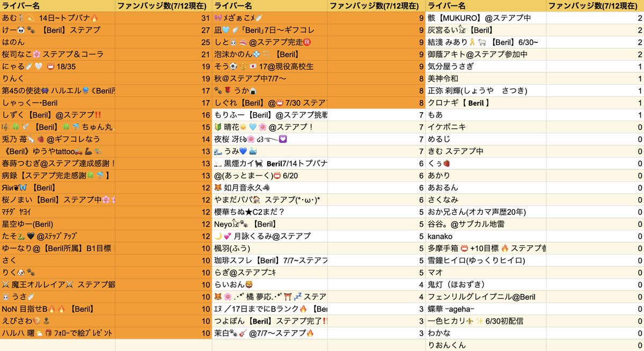
Task: Click the cell クロナギ【Beril】
Action: tap(486, 103)
